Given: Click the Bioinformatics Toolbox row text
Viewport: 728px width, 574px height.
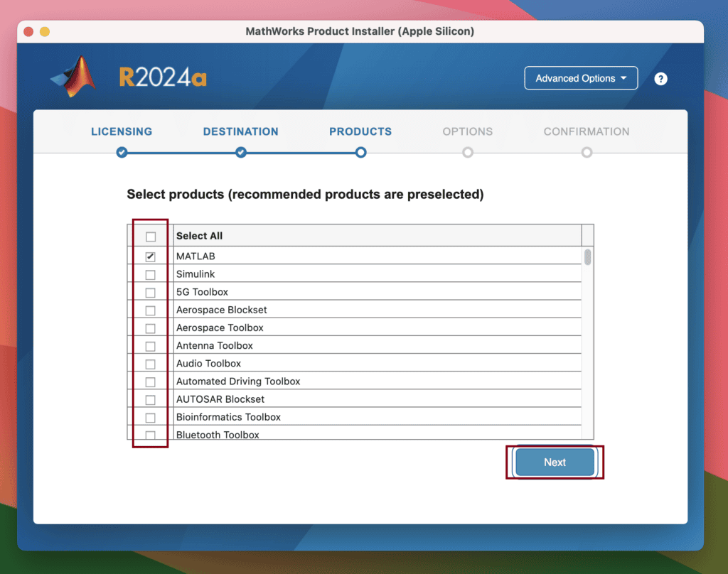Looking at the screenshot, I should (228, 417).
